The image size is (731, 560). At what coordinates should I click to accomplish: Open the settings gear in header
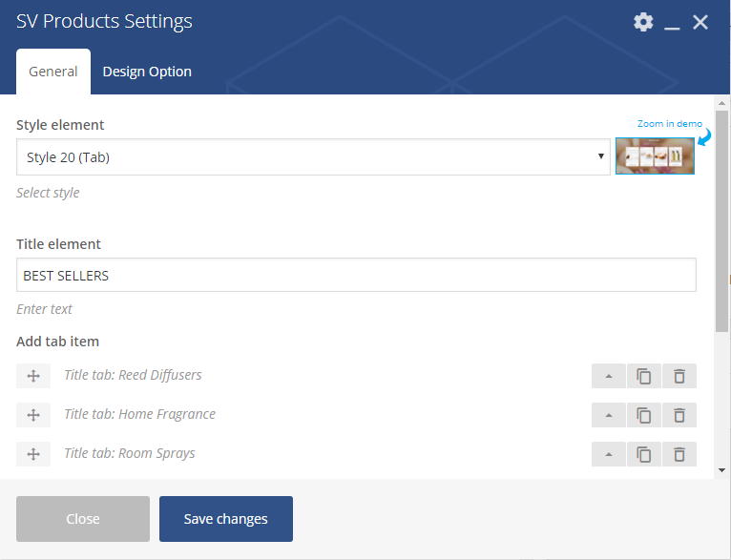pyautogui.click(x=643, y=22)
